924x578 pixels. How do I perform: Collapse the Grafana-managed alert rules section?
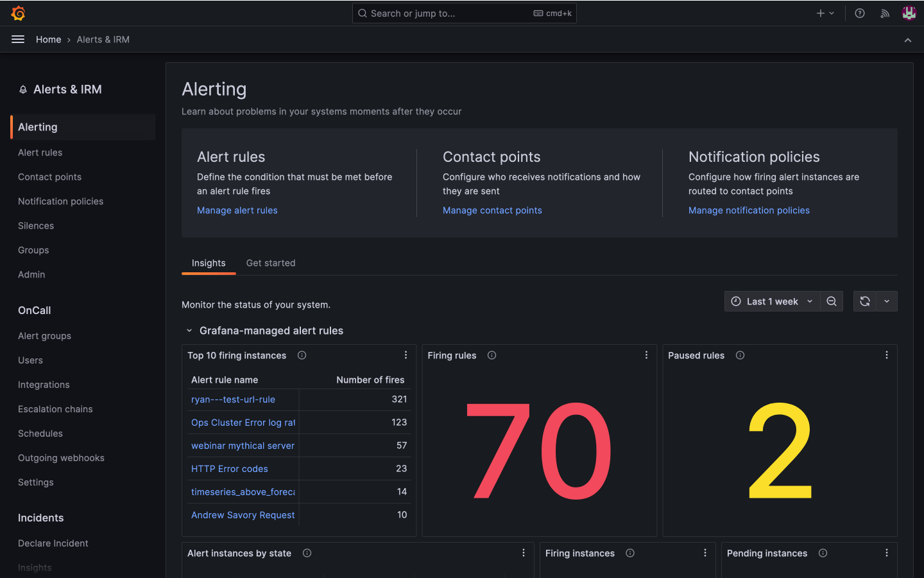(x=189, y=331)
